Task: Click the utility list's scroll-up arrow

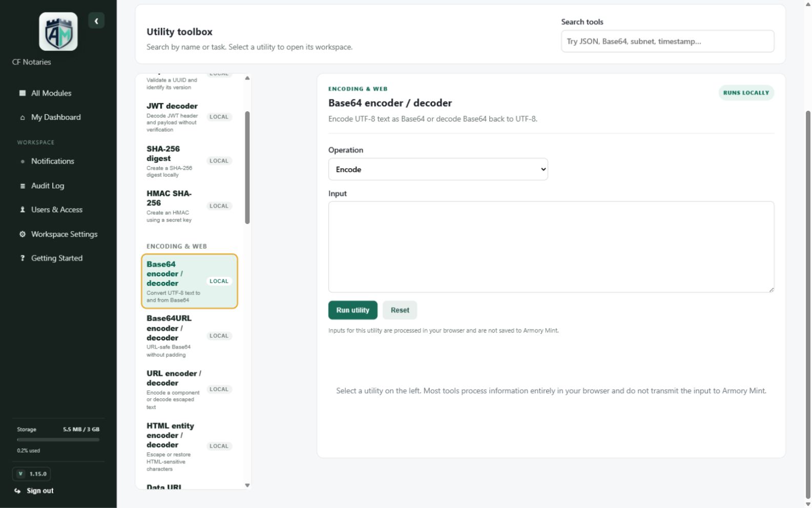Action: point(247,78)
